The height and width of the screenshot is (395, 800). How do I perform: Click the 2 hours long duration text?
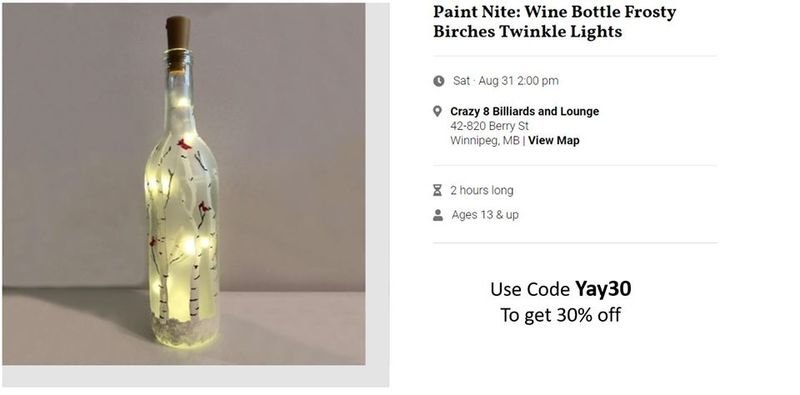click(482, 190)
